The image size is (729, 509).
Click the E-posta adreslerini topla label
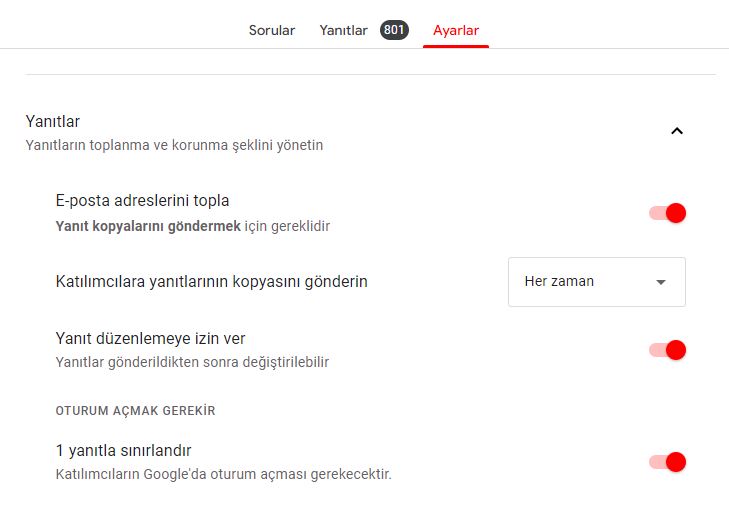pos(142,201)
